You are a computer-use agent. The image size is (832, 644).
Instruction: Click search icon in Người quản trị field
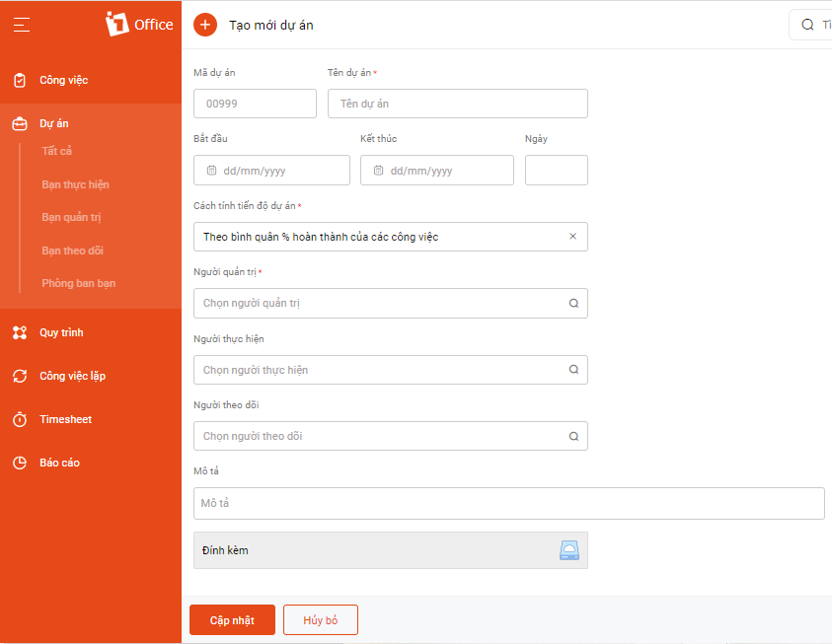coord(573,303)
